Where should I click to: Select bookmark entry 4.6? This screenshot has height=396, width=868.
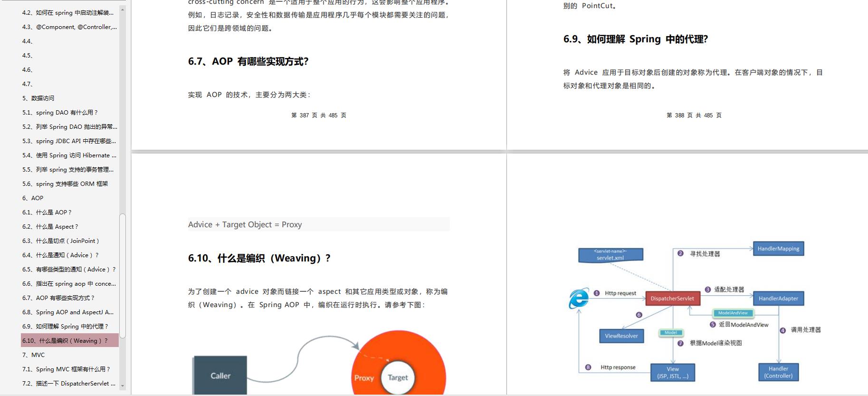coord(28,70)
